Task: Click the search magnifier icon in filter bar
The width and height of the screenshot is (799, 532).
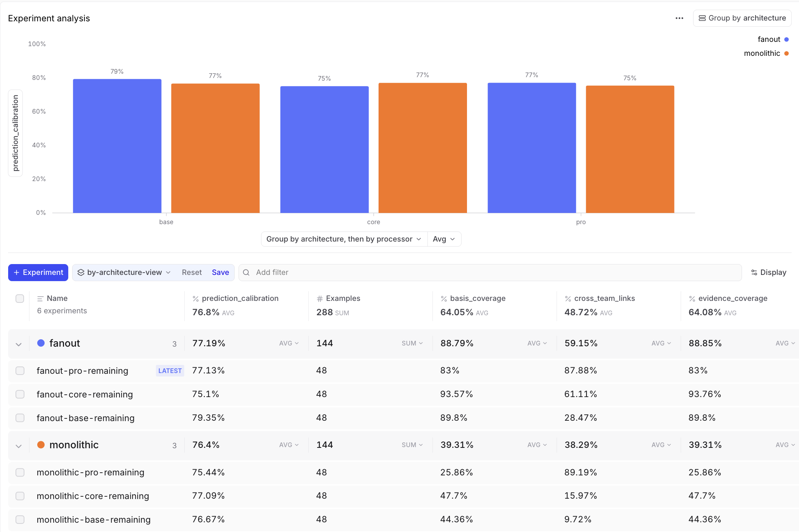Action: click(x=246, y=273)
